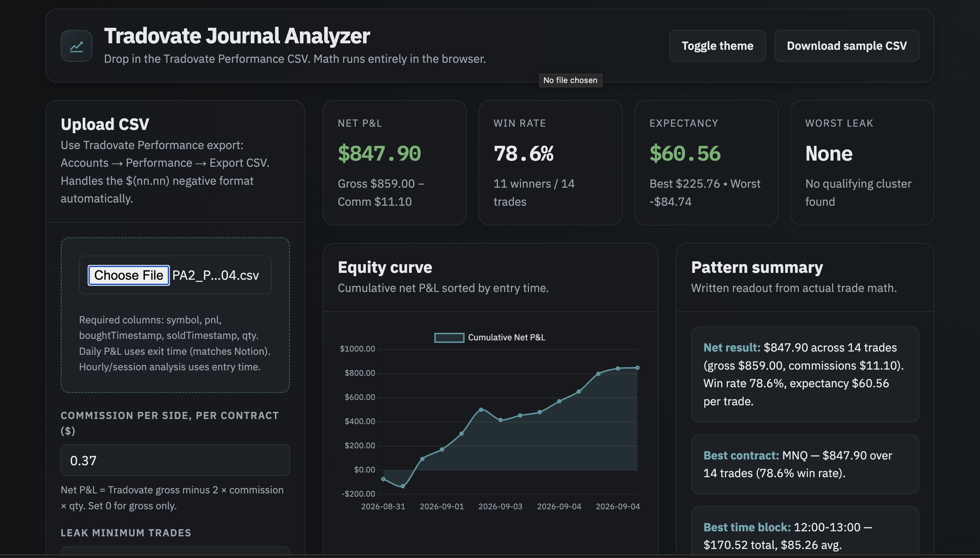Click the 2026-09-03 x-axis date label
Viewport: 980px width, 558px height.
coord(500,507)
